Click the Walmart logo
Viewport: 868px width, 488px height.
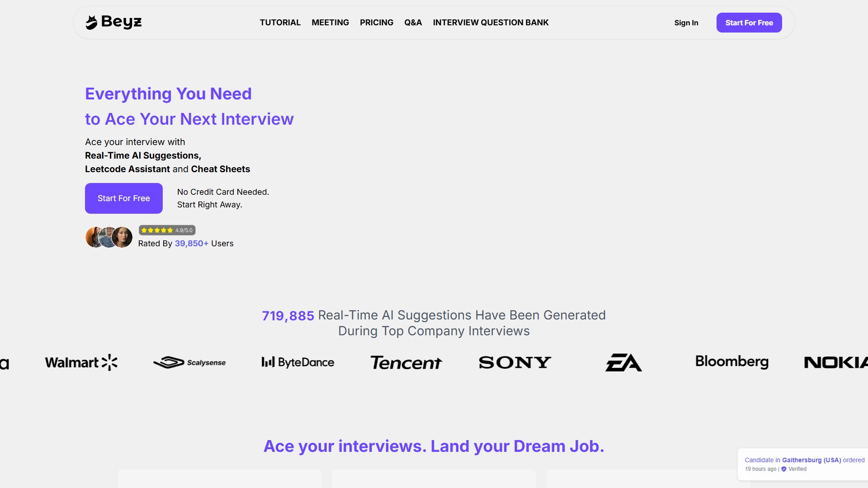pyautogui.click(x=81, y=362)
